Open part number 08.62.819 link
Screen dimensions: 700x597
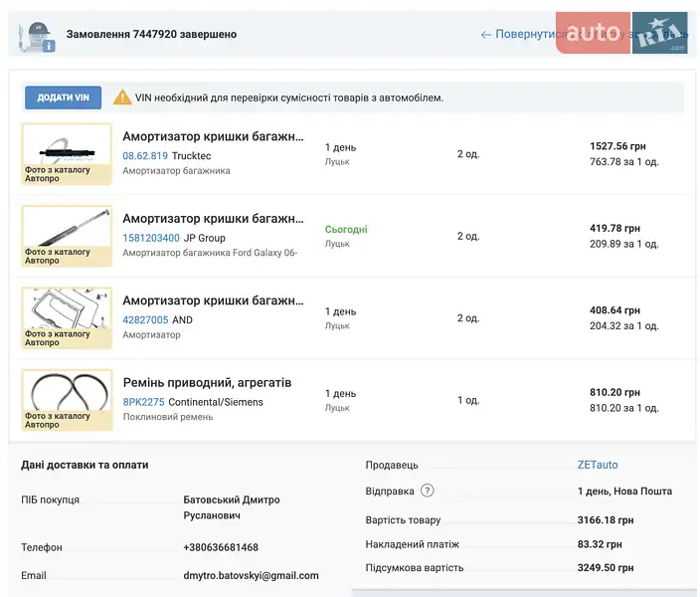(x=145, y=156)
